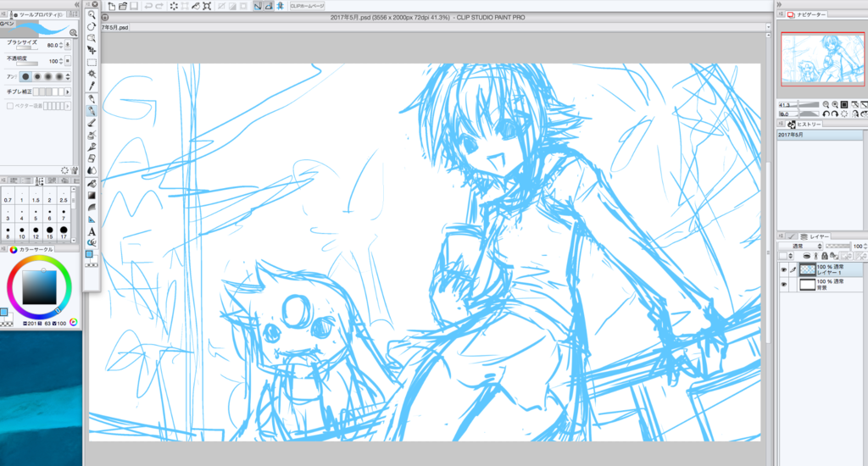Screen dimensions: 868x466
Task: Select the Decoration tool
Action: pos(92,147)
